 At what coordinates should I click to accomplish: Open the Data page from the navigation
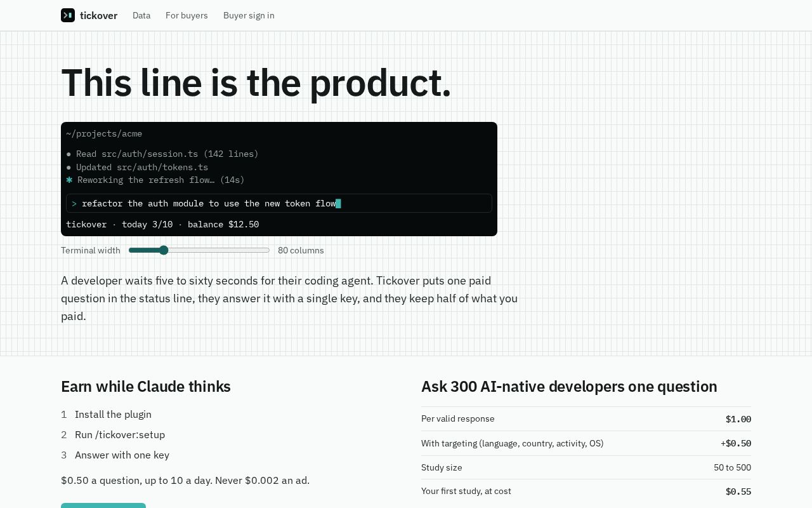[141, 15]
